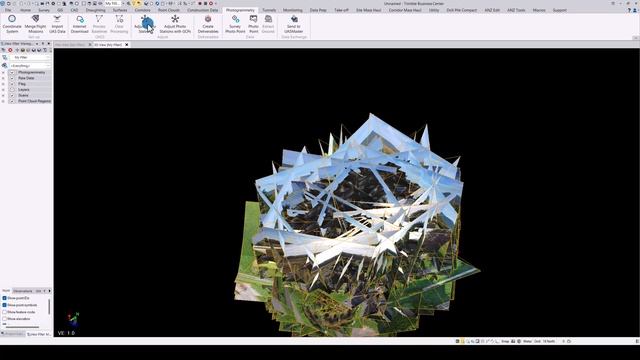Toggle the Point Cloud Regions checkbox
640x360 pixels.
(12, 101)
